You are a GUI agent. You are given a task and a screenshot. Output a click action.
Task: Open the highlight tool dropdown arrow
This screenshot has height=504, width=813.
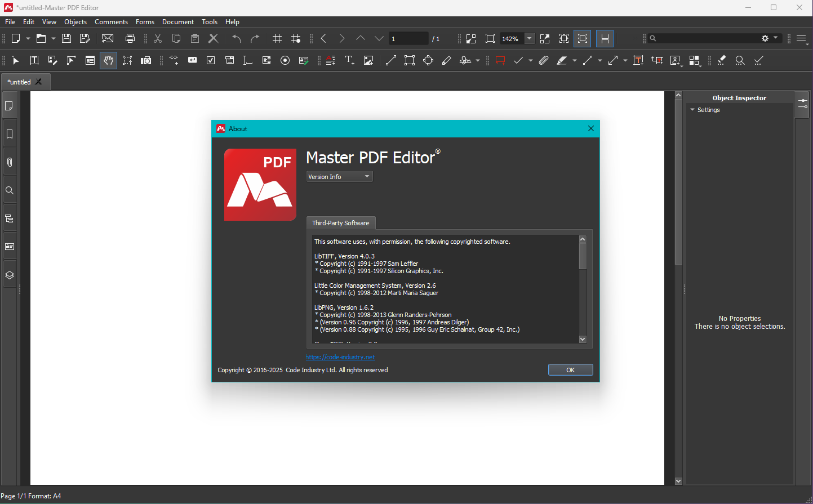pos(575,60)
